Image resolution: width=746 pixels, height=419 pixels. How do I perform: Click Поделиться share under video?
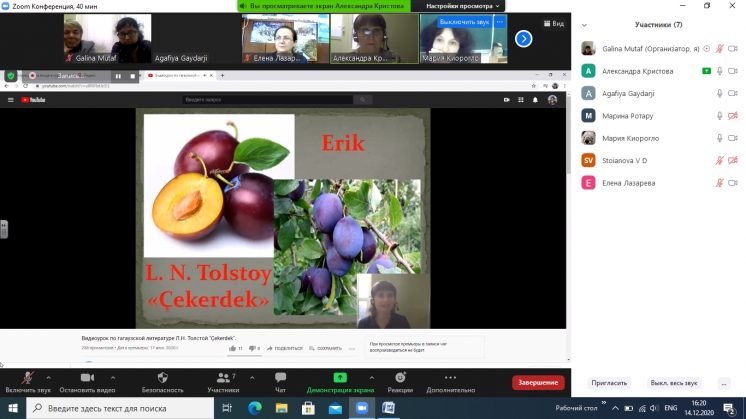pyautogui.click(x=285, y=349)
